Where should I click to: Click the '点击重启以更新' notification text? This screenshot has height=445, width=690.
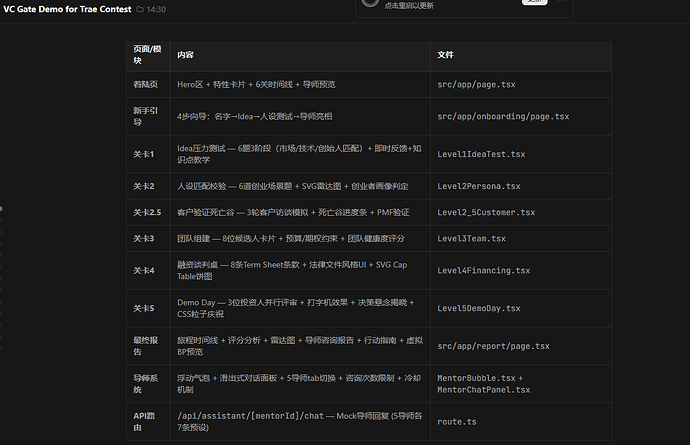409,5
